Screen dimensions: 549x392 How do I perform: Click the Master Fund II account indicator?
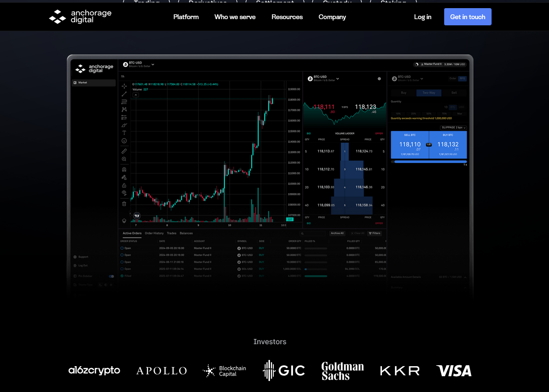(440, 65)
